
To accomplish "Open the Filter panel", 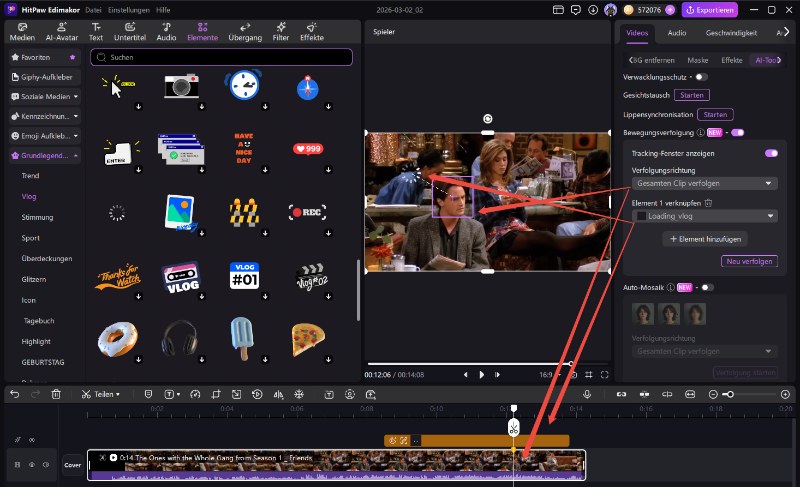I will (281, 32).
